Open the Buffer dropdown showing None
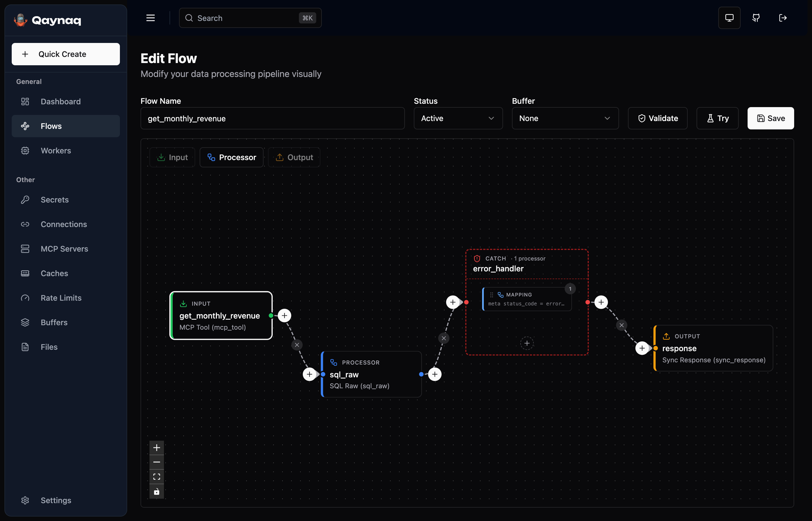812x521 pixels. [x=565, y=119]
